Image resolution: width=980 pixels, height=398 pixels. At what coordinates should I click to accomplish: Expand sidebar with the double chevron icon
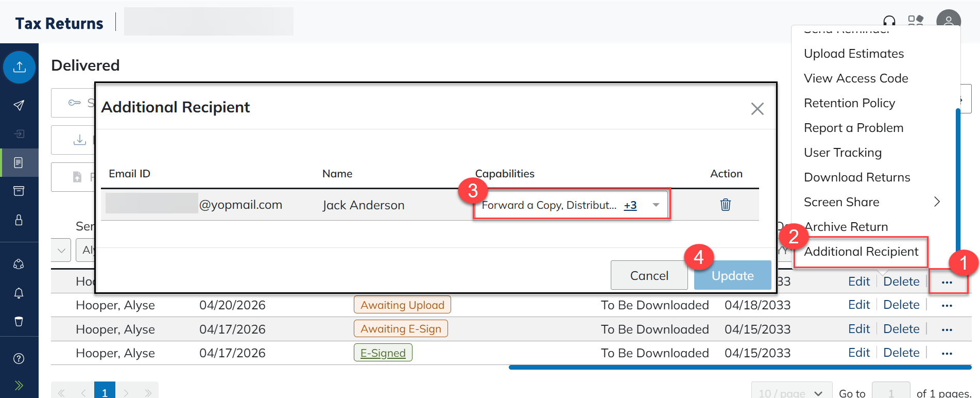[19, 385]
